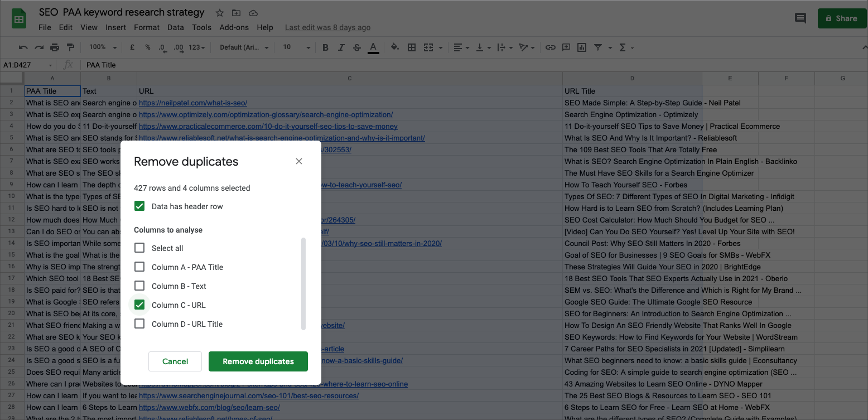Open the Default (Arial) font dropdown
The image size is (868, 420).
[244, 47]
